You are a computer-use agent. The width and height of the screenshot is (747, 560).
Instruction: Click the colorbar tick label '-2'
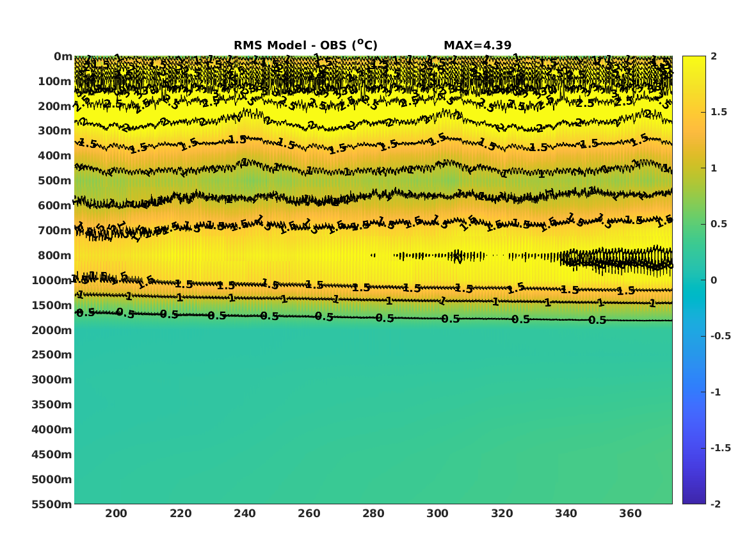click(716, 504)
